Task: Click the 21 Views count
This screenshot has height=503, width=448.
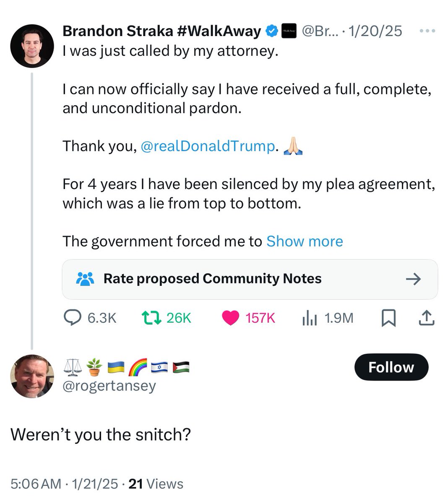Action: click(156, 484)
